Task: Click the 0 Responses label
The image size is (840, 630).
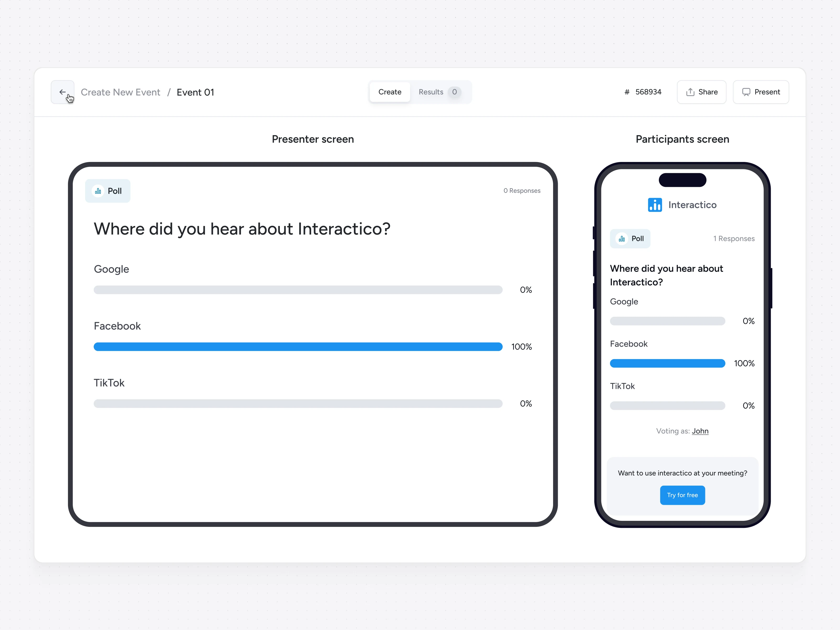Action: tap(522, 191)
